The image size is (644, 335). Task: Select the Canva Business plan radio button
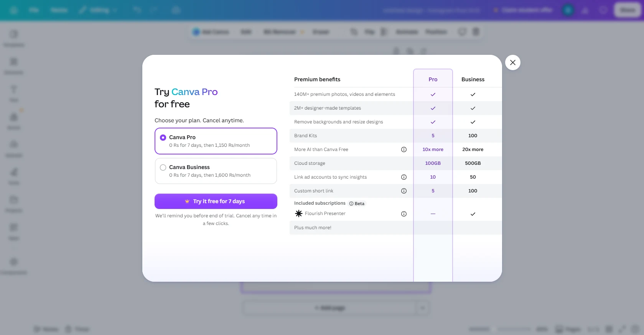pos(163,167)
